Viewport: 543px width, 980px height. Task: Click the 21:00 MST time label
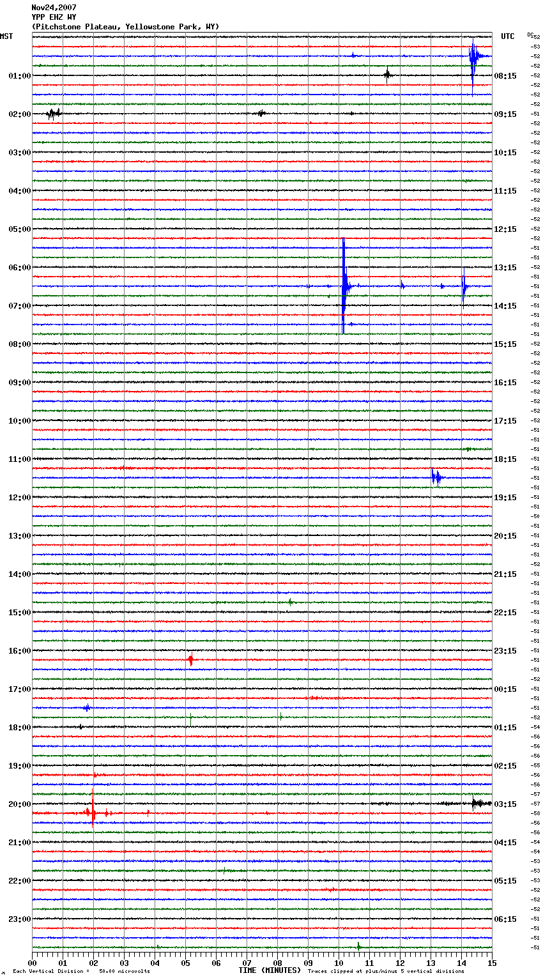pos(20,843)
